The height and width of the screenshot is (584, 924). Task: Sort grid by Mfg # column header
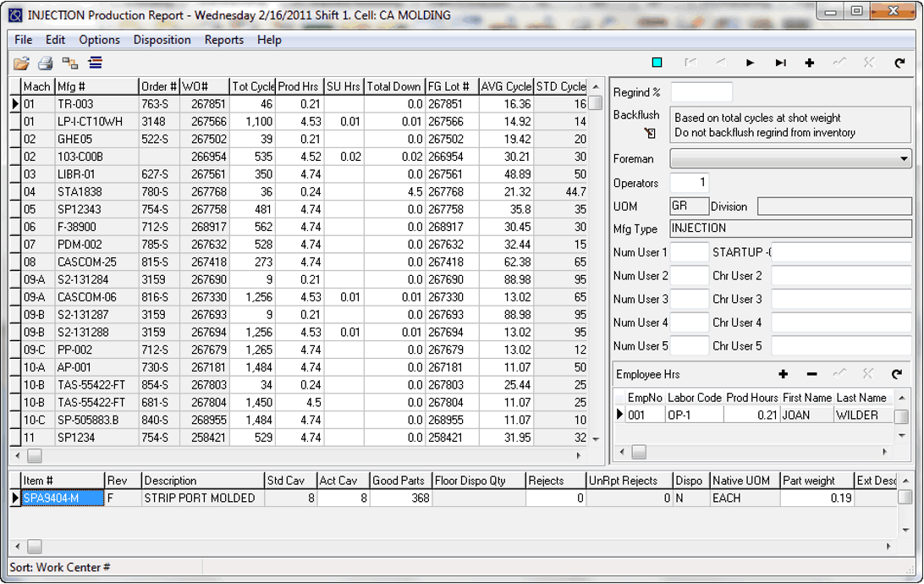coord(96,86)
